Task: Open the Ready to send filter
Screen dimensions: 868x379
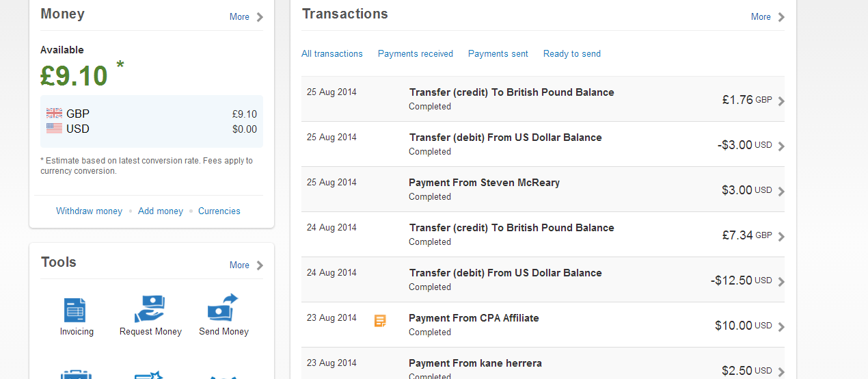Action: 572,54
